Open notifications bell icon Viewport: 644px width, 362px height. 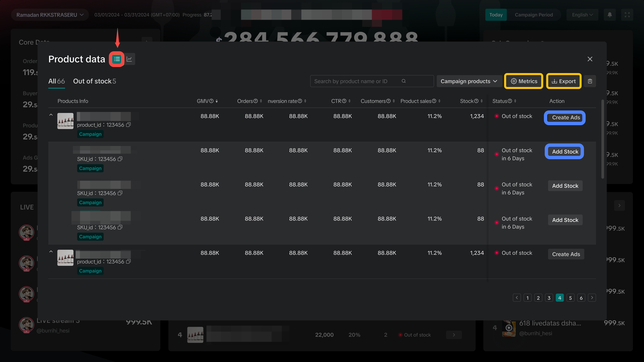click(x=610, y=15)
